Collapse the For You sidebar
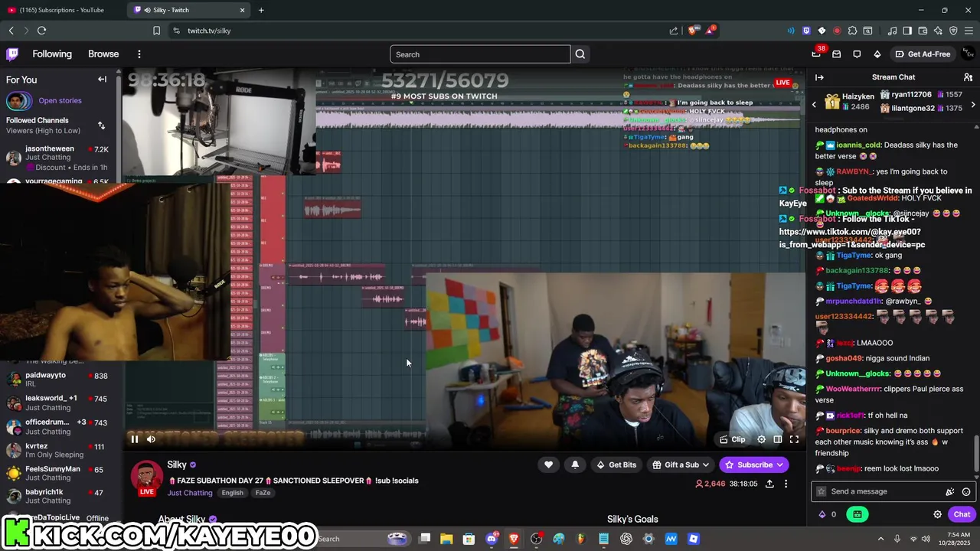 click(102, 79)
